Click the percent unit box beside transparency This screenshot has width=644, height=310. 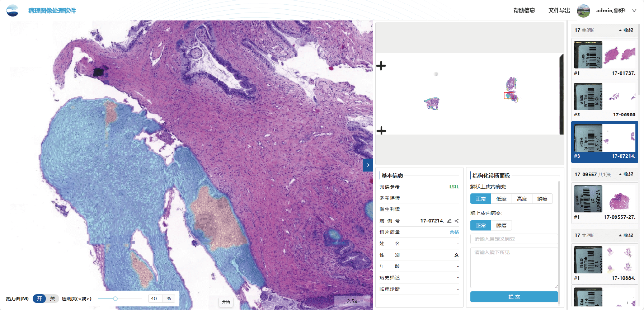169,299
